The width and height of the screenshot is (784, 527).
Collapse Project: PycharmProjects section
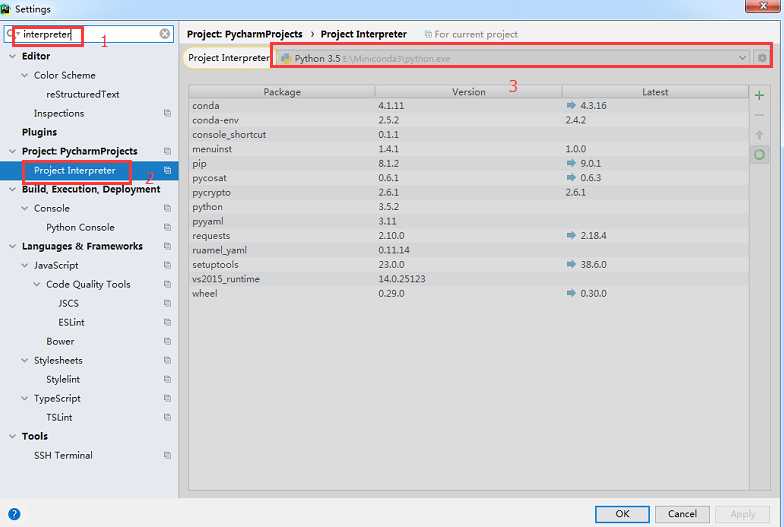click(x=12, y=151)
